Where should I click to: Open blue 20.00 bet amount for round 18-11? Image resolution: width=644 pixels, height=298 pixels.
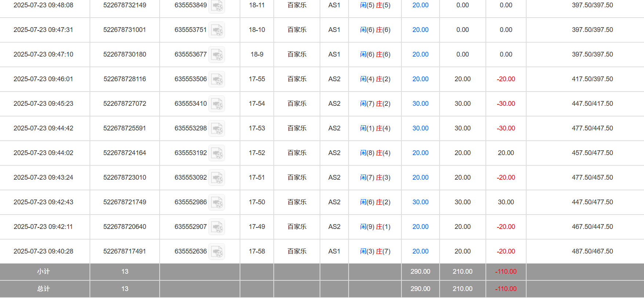(420, 5)
